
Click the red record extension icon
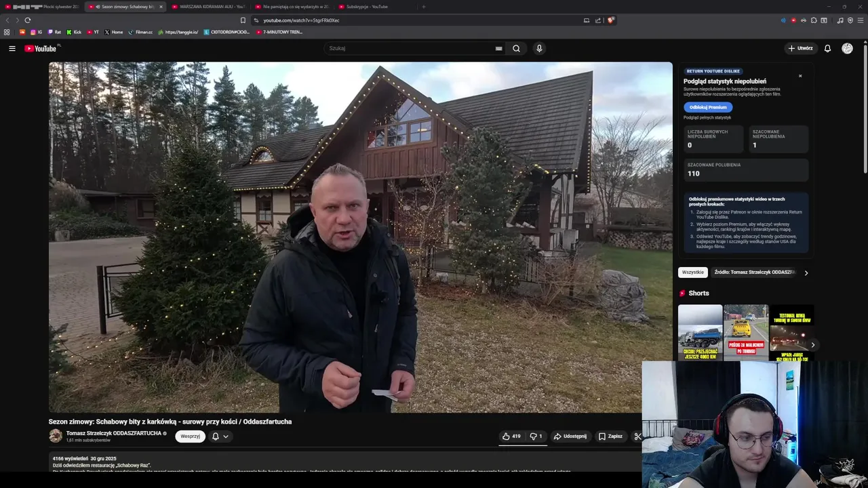(793, 20)
